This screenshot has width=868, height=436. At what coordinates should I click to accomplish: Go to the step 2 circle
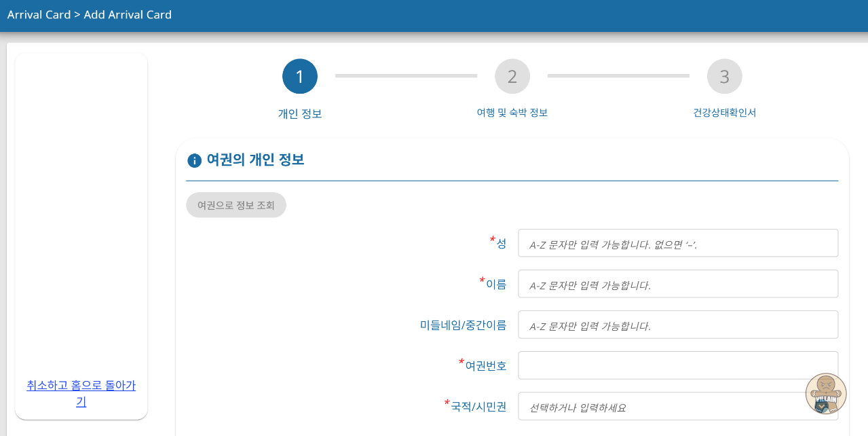[512, 77]
